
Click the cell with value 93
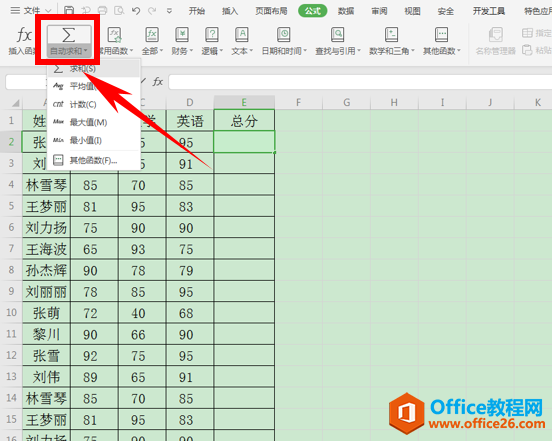tap(142, 249)
